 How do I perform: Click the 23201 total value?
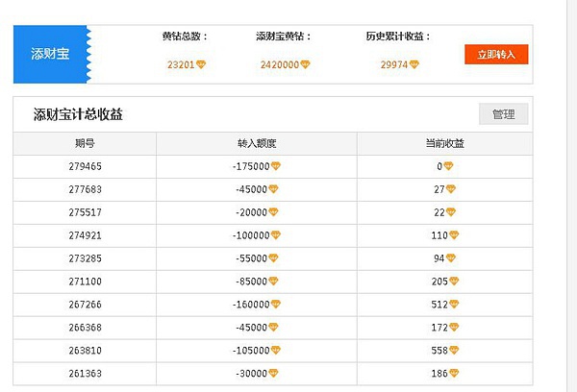click(181, 64)
